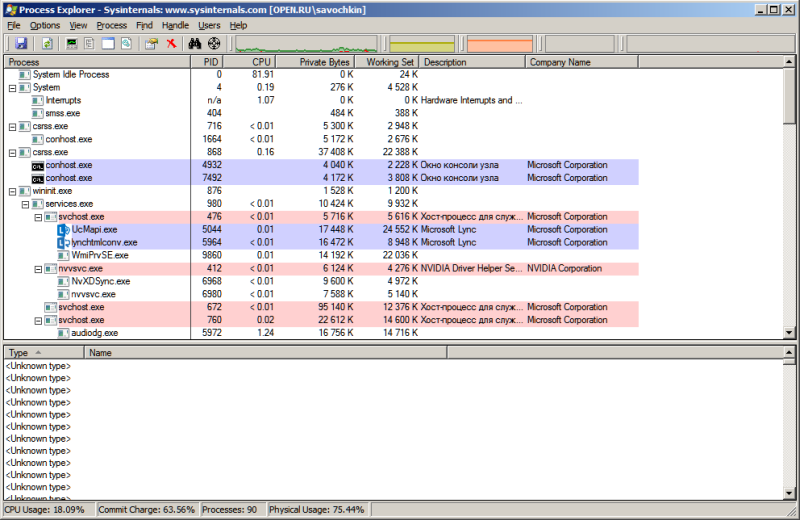
Task: Sort lower pane by Name column header
Action: pyautogui.click(x=265, y=353)
